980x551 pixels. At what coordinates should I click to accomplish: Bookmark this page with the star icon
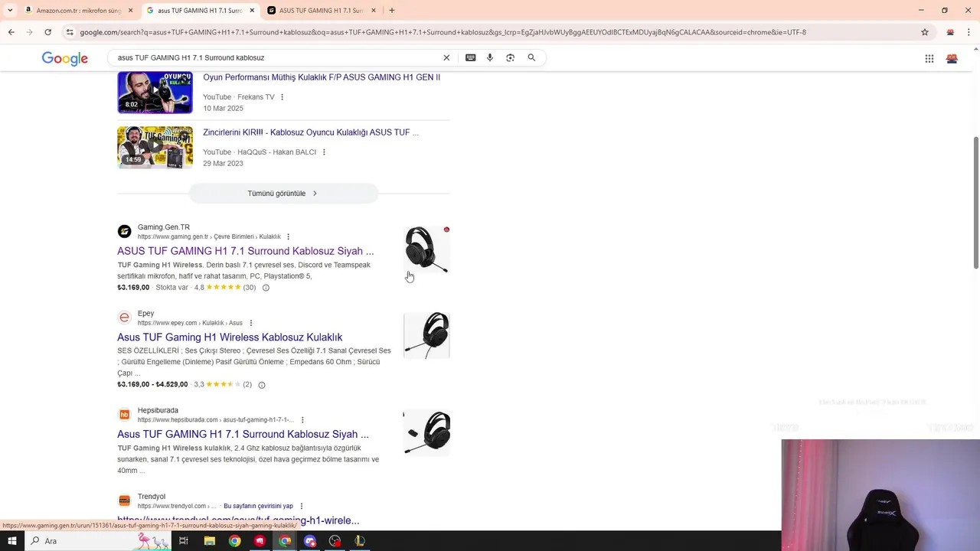point(925,32)
